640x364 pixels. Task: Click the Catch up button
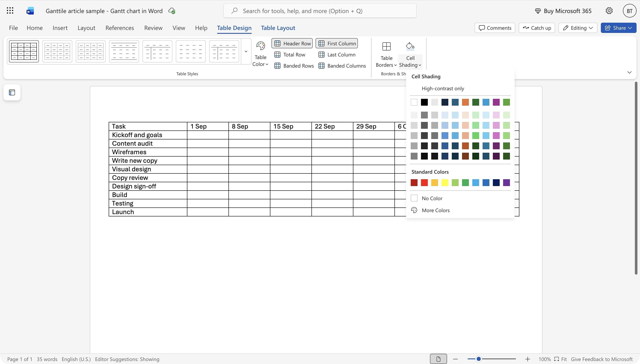(536, 28)
